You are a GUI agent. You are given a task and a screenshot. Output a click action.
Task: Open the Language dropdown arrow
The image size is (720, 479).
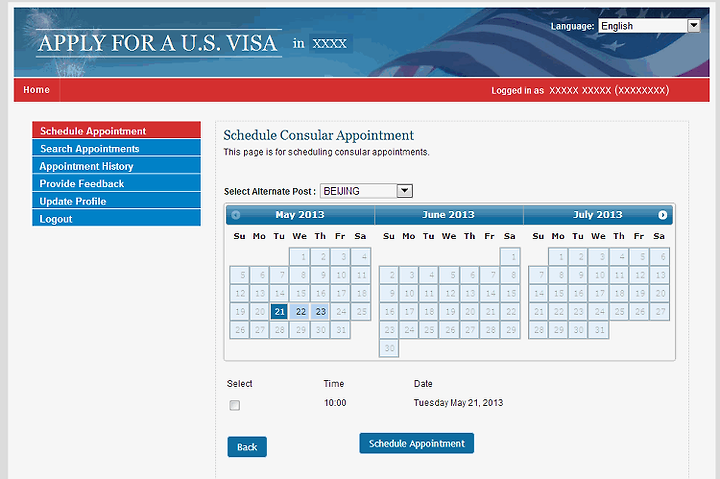(x=694, y=26)
